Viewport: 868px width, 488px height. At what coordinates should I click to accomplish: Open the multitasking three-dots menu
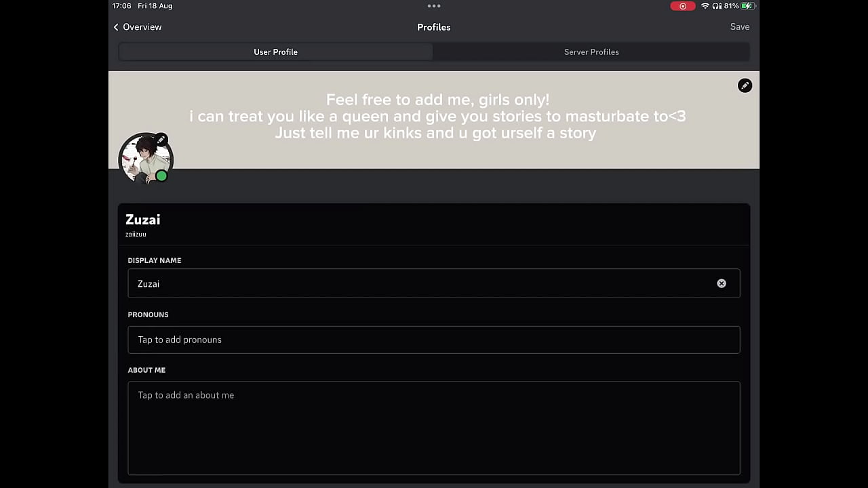(x=434, y=6)
